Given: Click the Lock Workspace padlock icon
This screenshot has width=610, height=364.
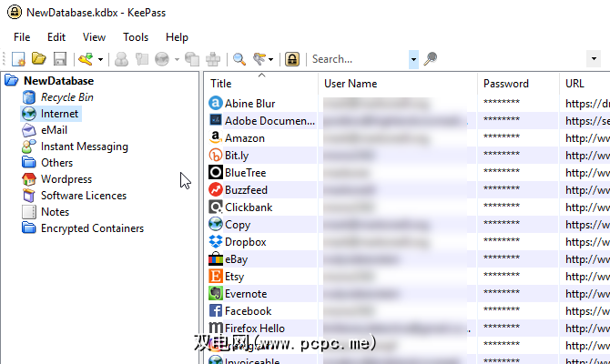Looking at the screenshot, I should pyautogui.click(x=292, y=59).
